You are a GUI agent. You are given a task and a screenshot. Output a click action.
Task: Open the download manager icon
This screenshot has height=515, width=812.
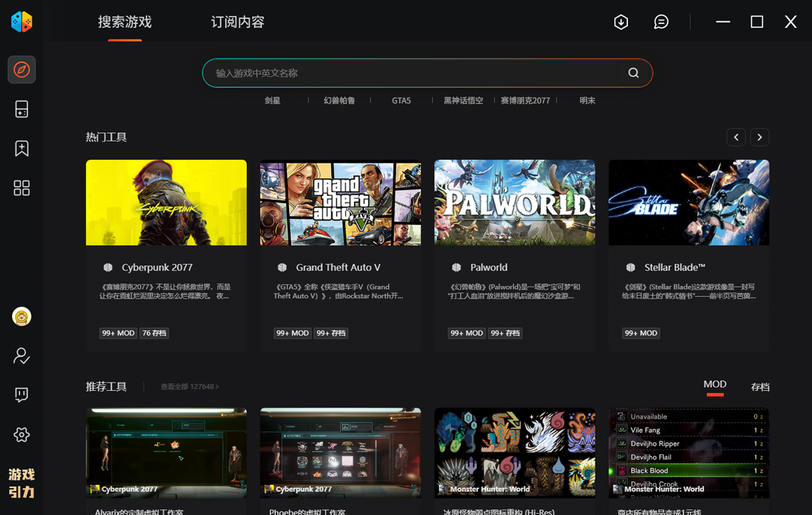click(621, 22)
